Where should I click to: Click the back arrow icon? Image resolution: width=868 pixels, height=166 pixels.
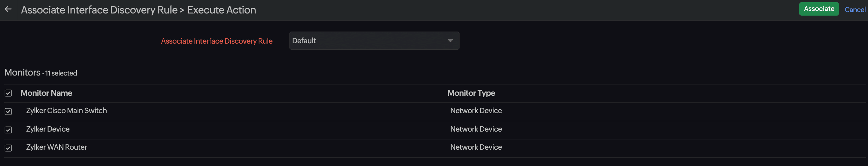click(9, 10)
